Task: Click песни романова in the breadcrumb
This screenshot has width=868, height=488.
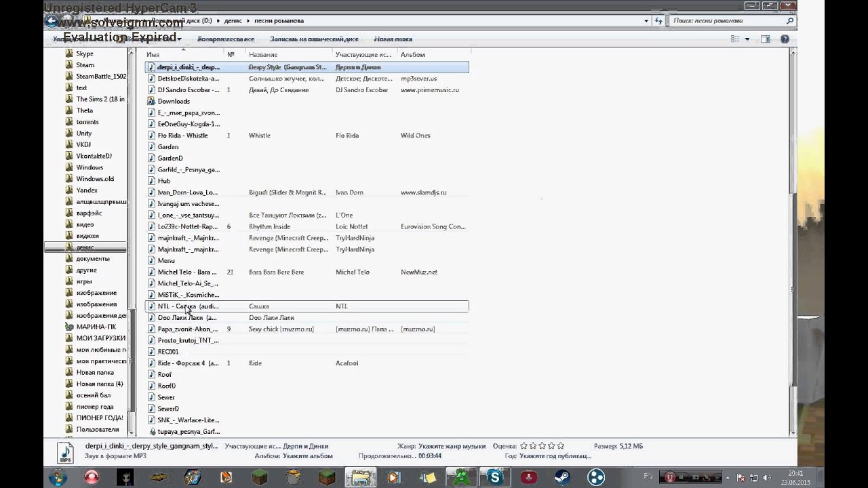Action: [x=278, y=21]
